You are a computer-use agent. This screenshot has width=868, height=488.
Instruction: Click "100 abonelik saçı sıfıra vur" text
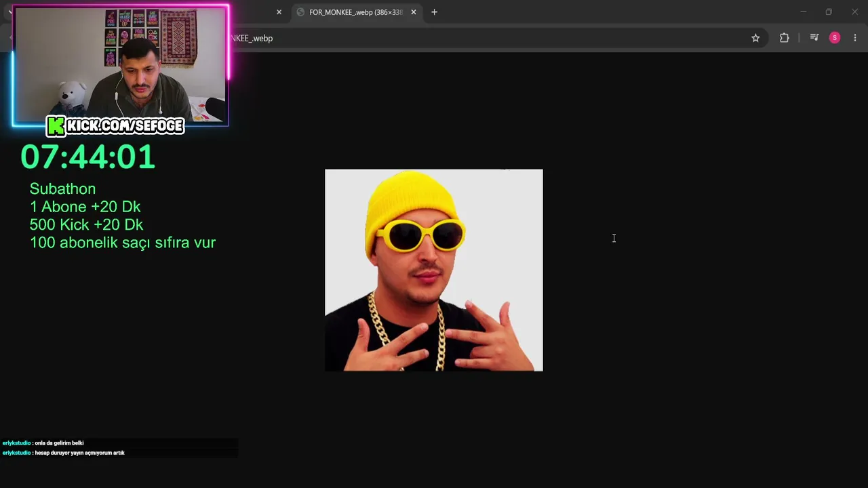[x=123, y=243]
